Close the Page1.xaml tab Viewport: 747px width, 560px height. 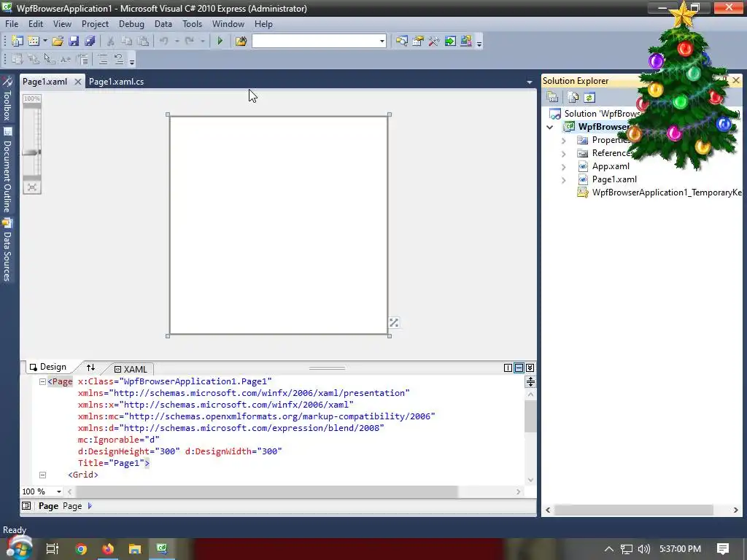click(77, 82)
